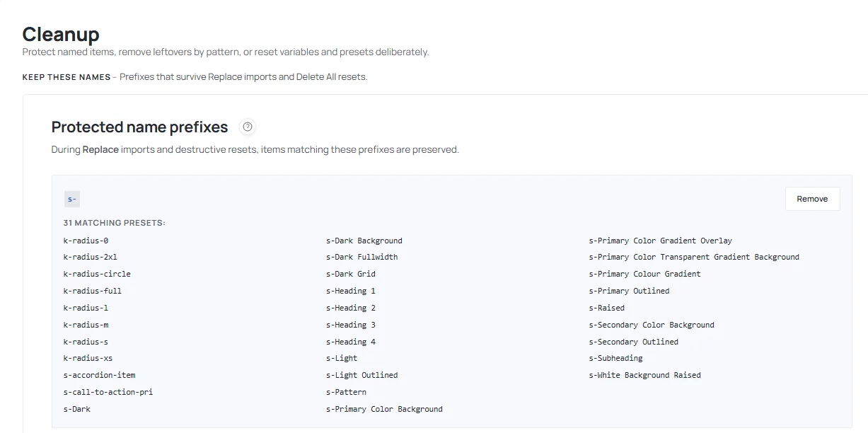Select s-White Background Raised preset
Screen dimensions: 868x433
coord(645,375)
